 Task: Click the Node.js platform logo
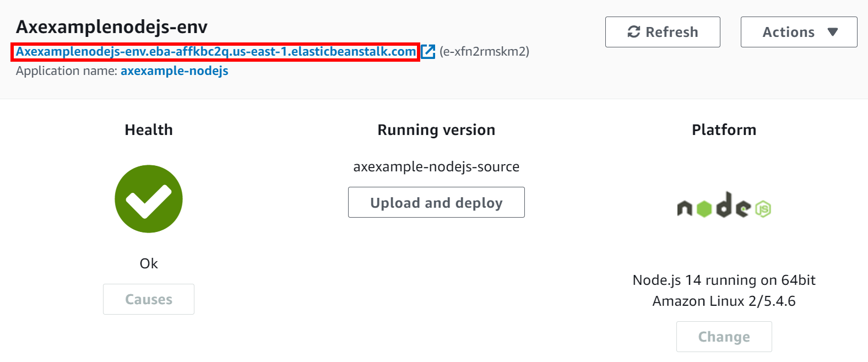(x=724, y=206)
